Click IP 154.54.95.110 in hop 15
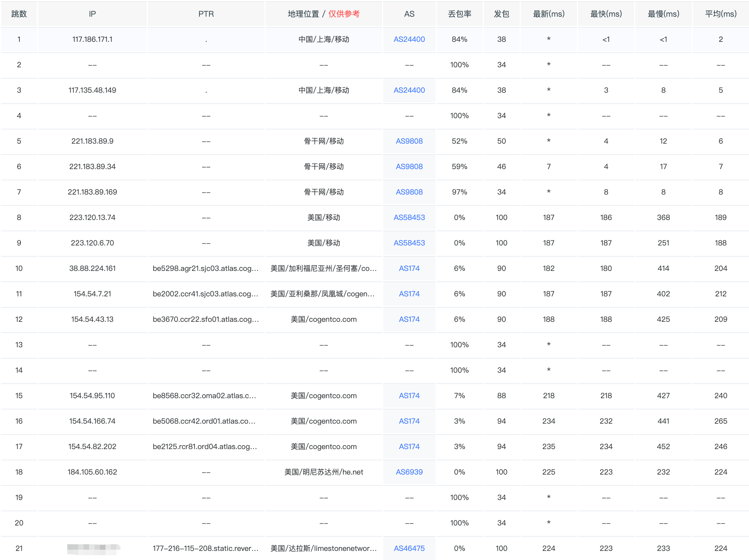The width and height of the screenshot is (749, 560). 92,395
